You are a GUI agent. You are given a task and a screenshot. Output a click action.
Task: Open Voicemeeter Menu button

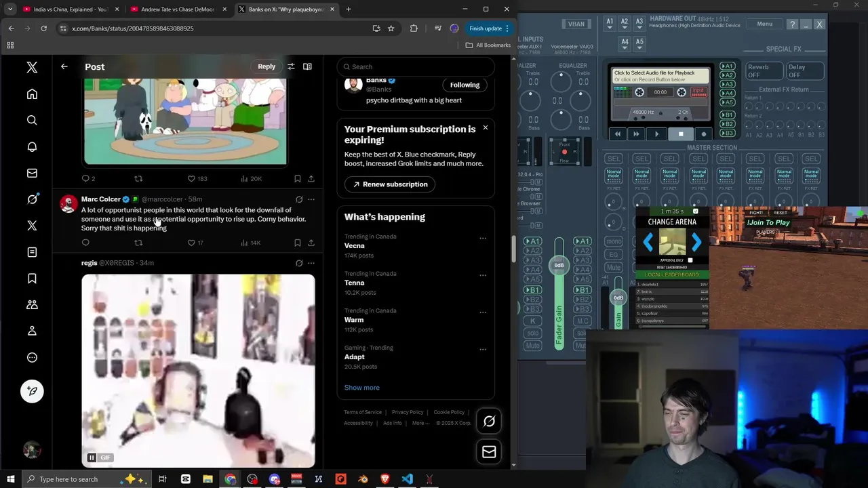pos(764,24)
